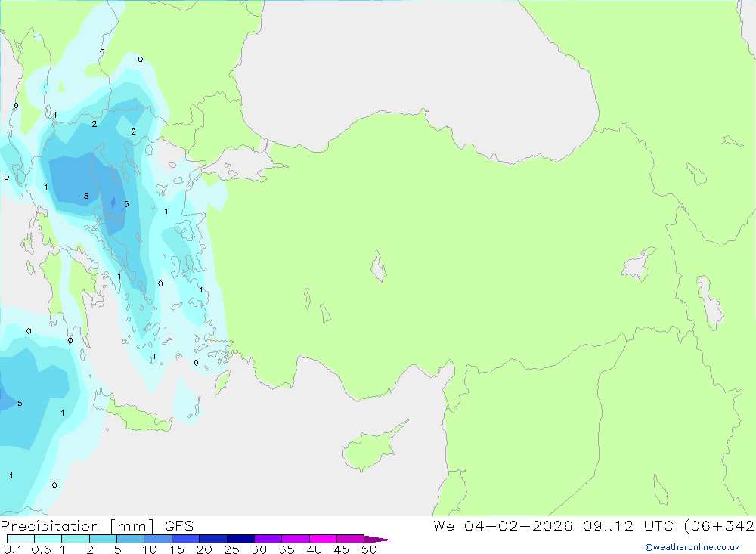
Task: Click the map value "8" over Greece
Action: (x=86, y=197)
